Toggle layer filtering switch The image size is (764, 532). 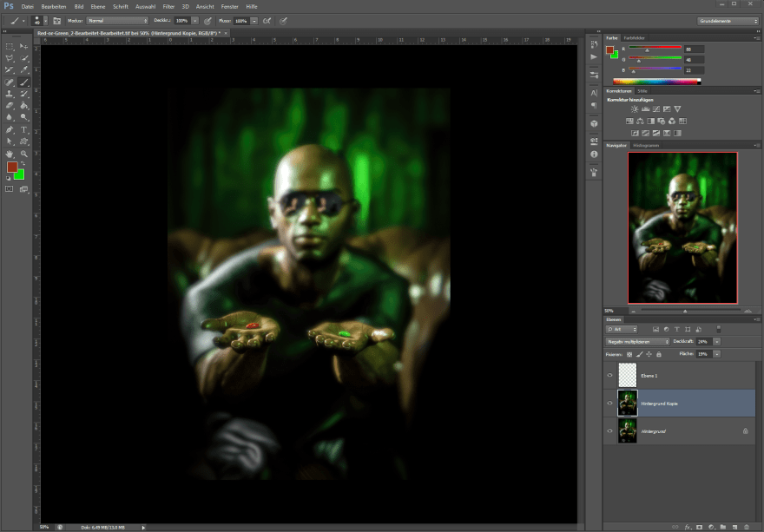point(718,329)
